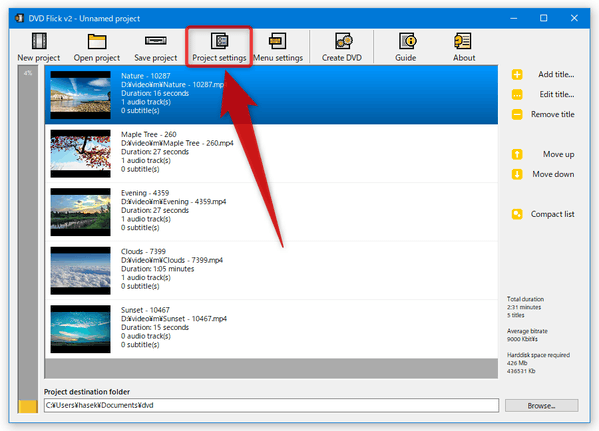Click the Project destination folder path field
Screen dimensions: 599x431
(271, 405)
